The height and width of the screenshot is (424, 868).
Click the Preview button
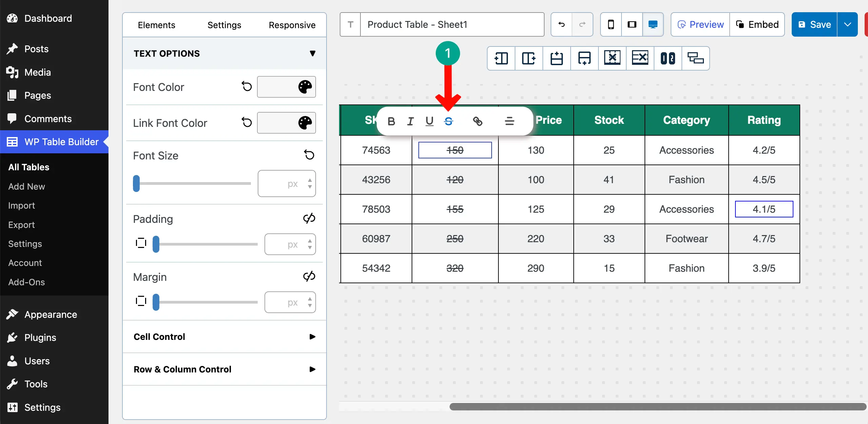point(700,24)
